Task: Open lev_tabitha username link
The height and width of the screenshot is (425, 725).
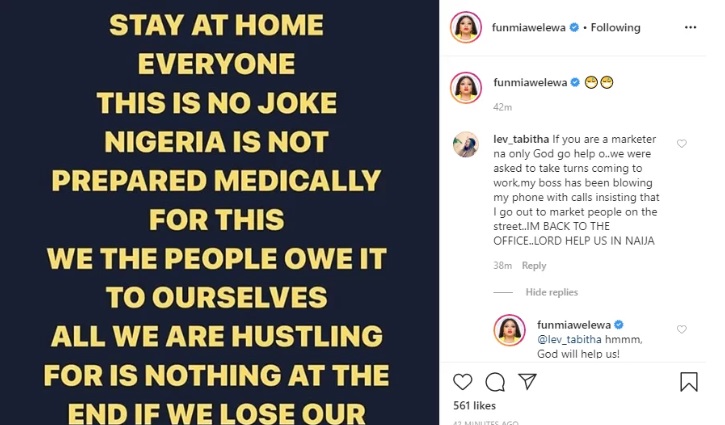Action: tap(522, 138)
